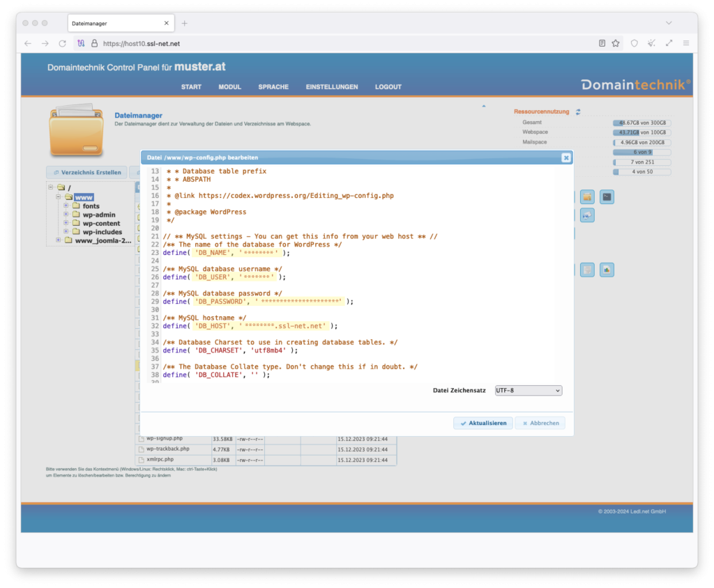
Task: Click the Webspace usage bar
Action: 641,132
